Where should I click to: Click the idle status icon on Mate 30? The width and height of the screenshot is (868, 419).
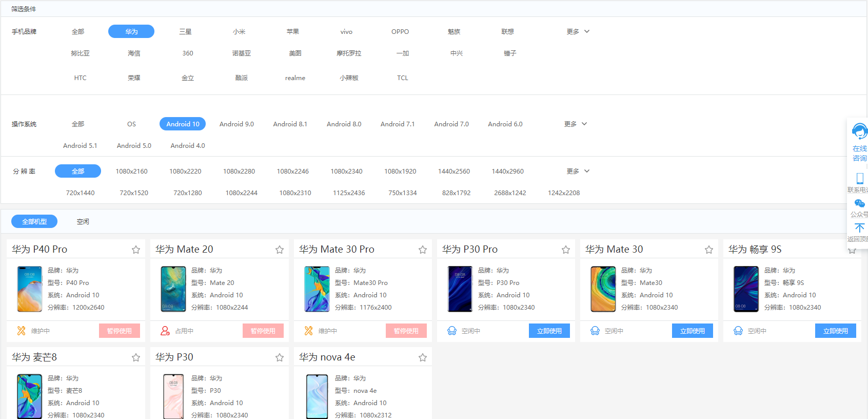[595, 331]
